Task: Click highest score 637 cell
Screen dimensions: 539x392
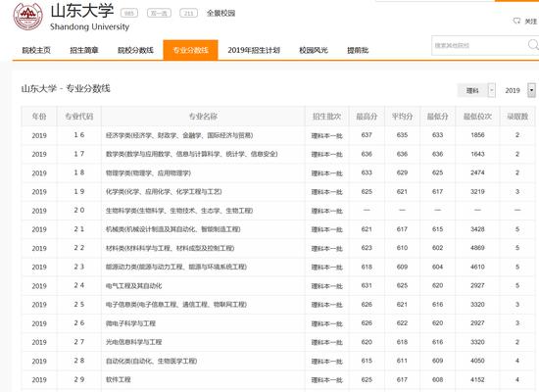Action: (x=367, y=135)
